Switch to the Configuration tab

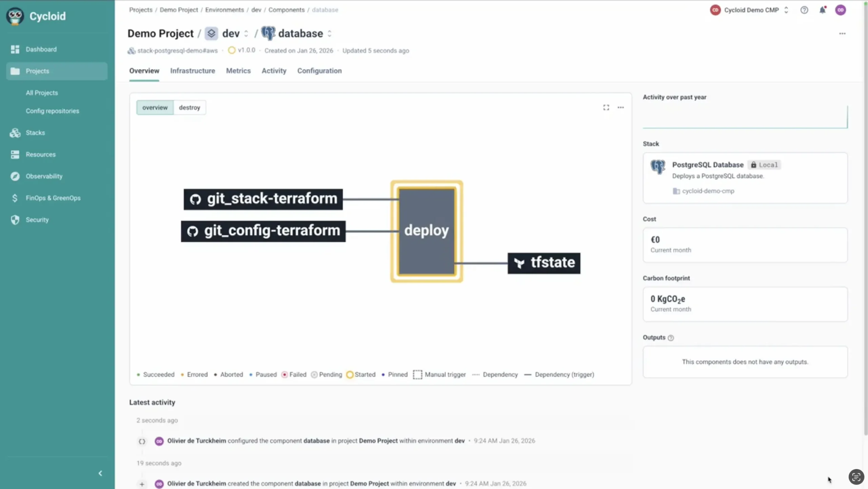pyautogui.click(x=319, y=71)
